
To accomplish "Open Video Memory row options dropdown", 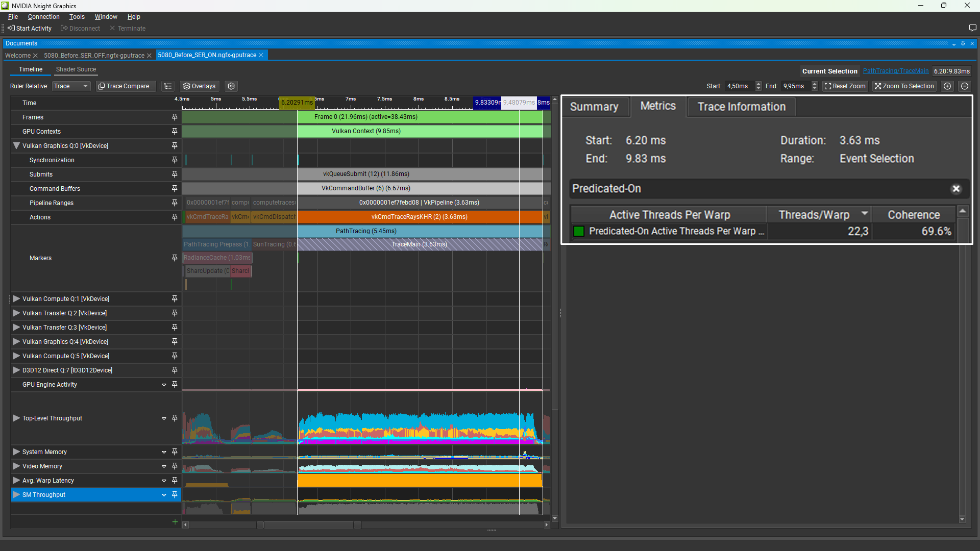I will (x=164, y=466).
